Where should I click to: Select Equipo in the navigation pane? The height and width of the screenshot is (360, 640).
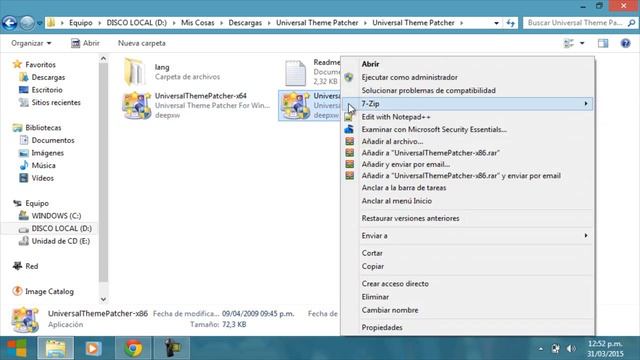37,203
